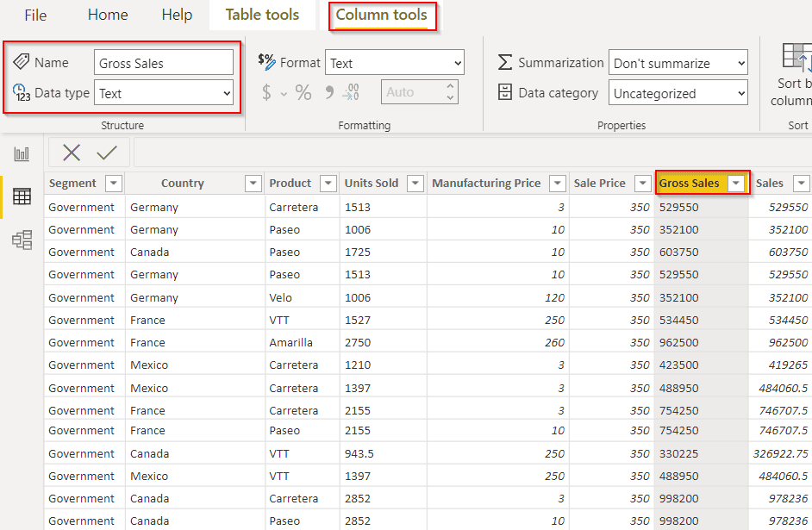Open the File menu

click(35, 15)
